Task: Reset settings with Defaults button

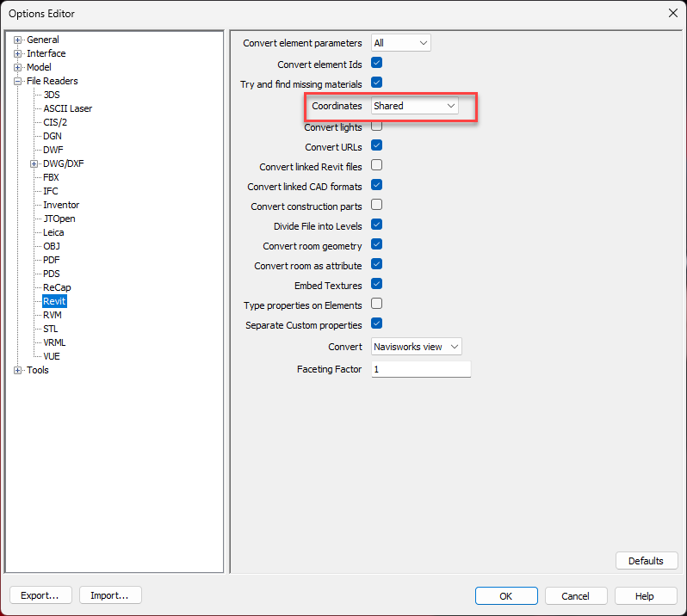Action: click(x=647, y=561)
